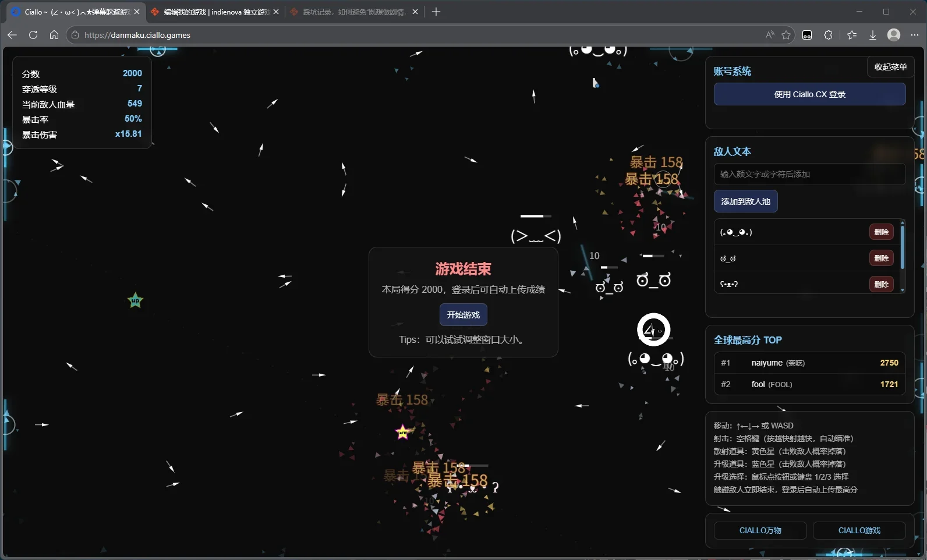Click the 暴击率 50% stat

(82, 119)
